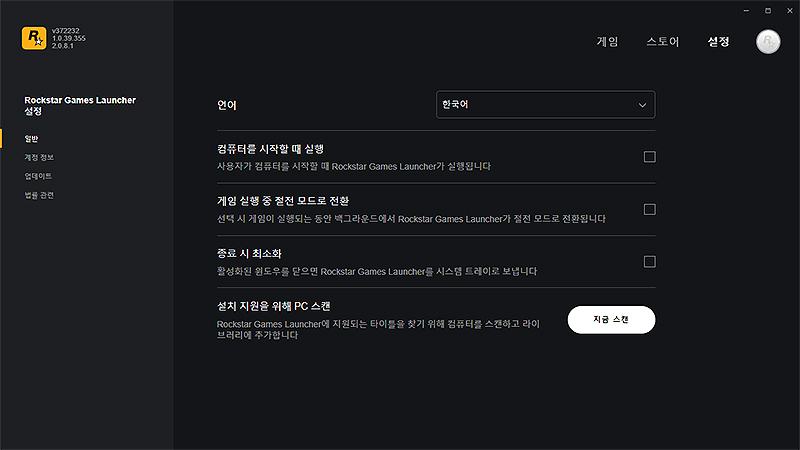Viewport: 800px width, 450px height.
Task: Open 계정 정보 in the sidebar
Action: coord(39,157)
